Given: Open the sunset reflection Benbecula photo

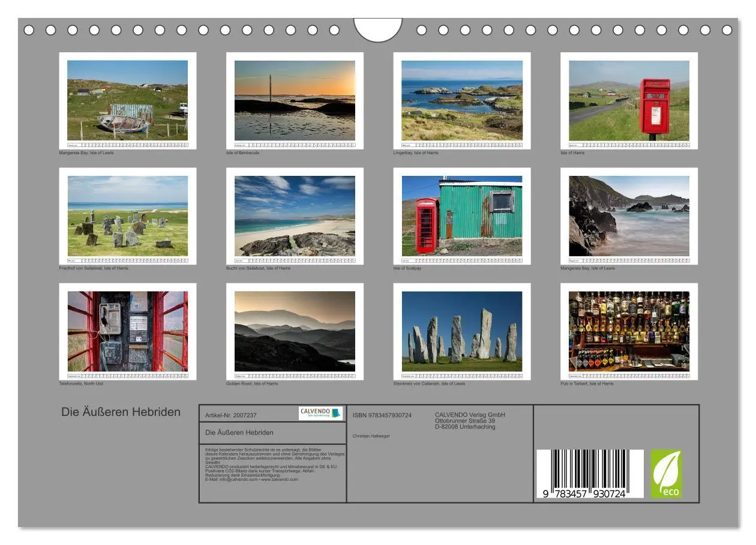Looking at the screenshot, I should [295, 100].
